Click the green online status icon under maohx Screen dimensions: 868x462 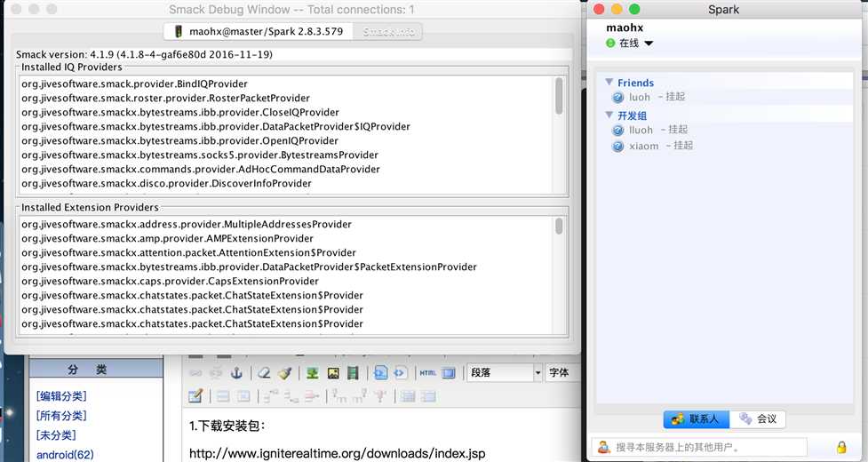(x=610, y=44)
